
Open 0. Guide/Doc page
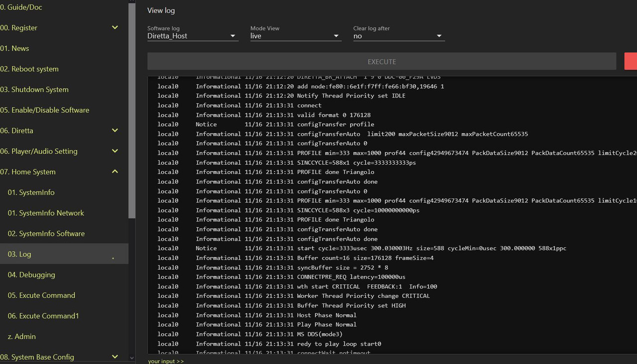pos(21,7)
